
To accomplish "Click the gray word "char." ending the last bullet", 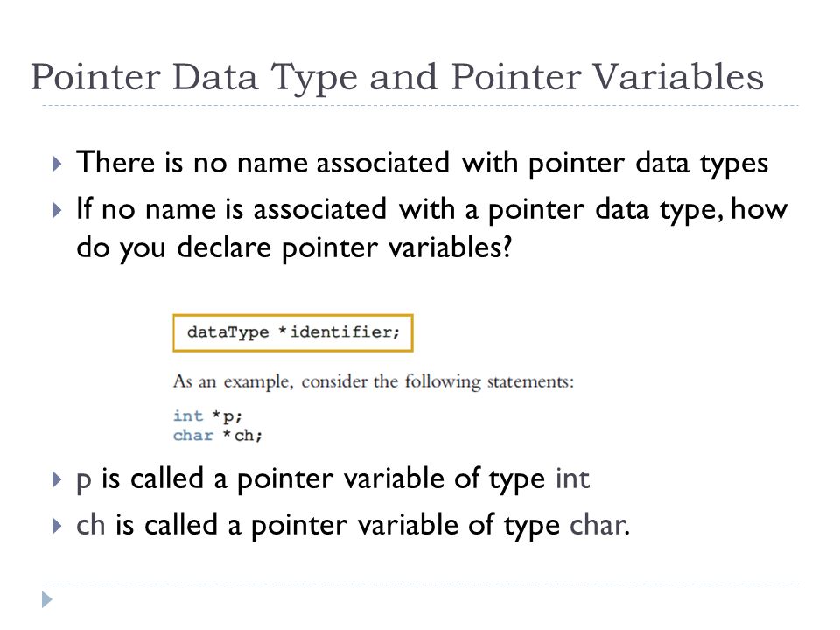I will point(599,524).
